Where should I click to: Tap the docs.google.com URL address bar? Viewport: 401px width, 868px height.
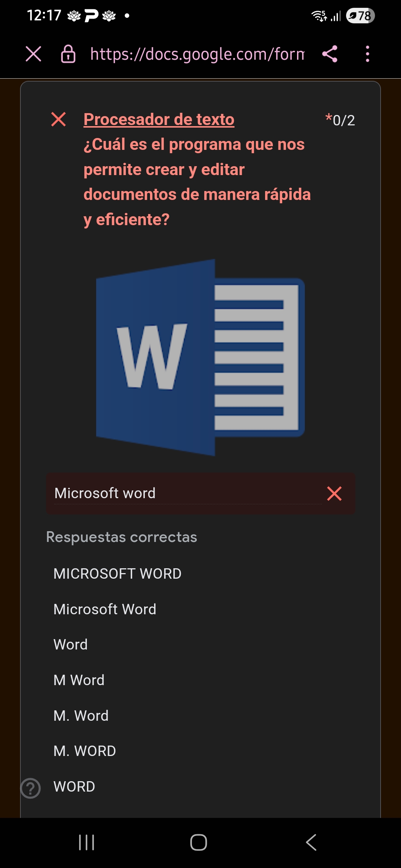197,54
